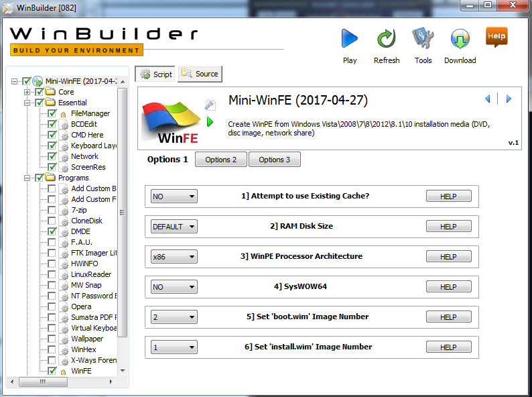532x397 pixels.
Task: Enable the CloneDisk checkbox
Action: 52,221
